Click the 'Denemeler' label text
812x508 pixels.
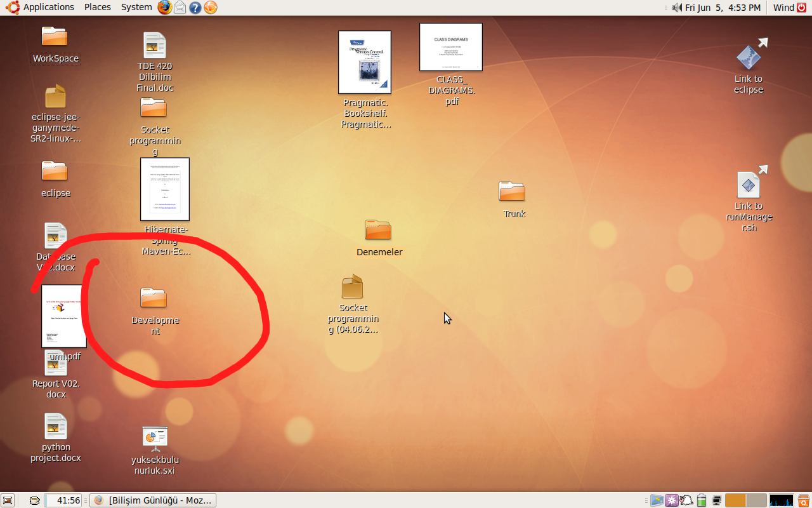tap(379, 252)
